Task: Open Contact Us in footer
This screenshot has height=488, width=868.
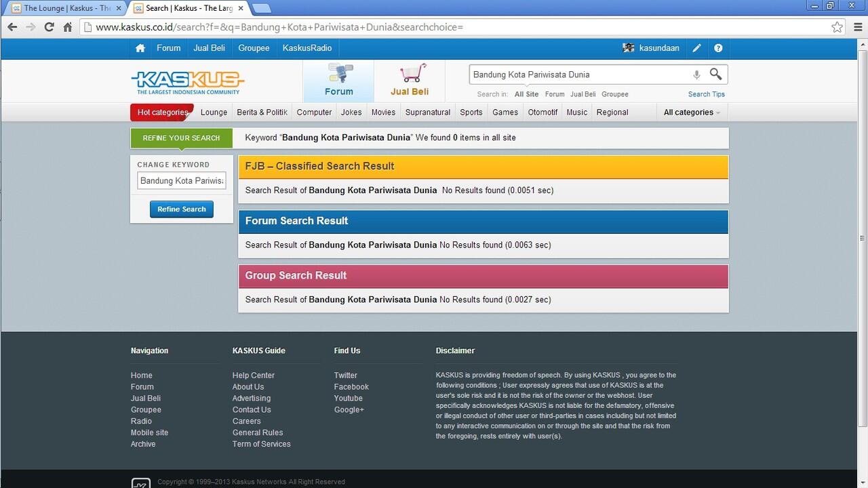Action: [252, 410]
